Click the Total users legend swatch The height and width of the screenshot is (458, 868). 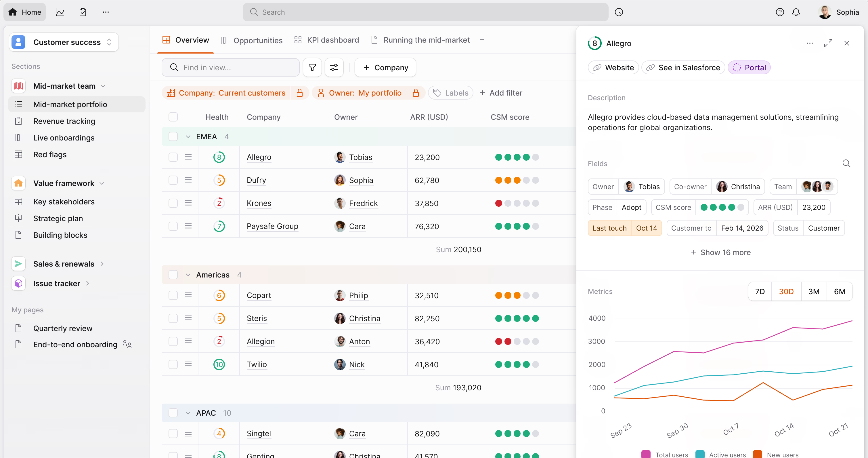click(x=646, y=454)
